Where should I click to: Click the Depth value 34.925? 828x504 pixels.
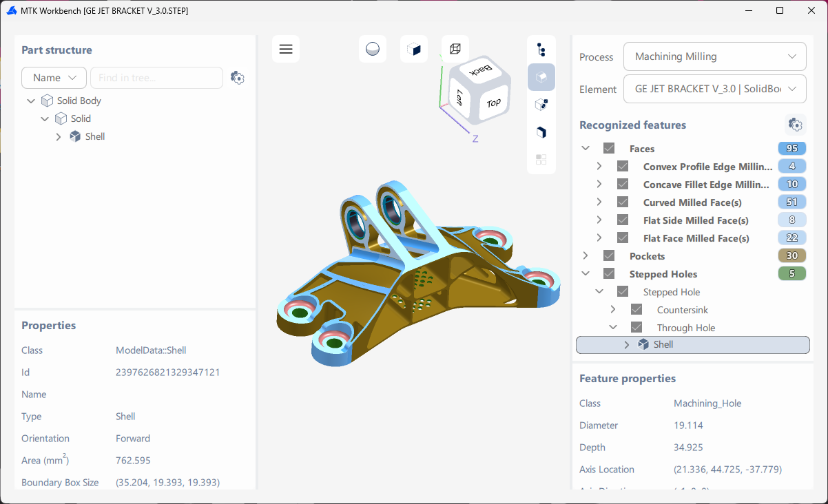click(x=688, y=448)
